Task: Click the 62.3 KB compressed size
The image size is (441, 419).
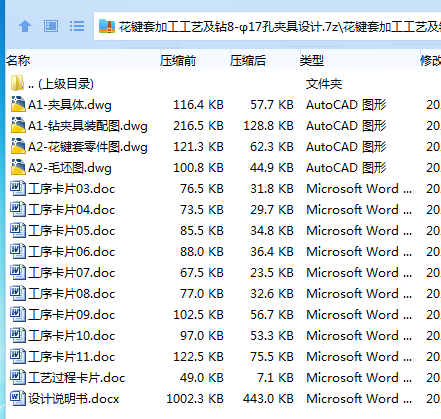Action: [x=272, y=147]
